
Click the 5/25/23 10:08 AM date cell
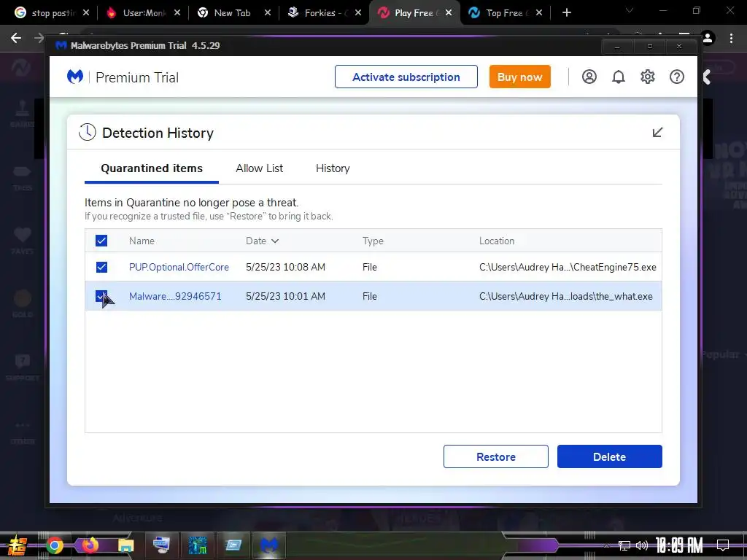[x=285, y=267]
